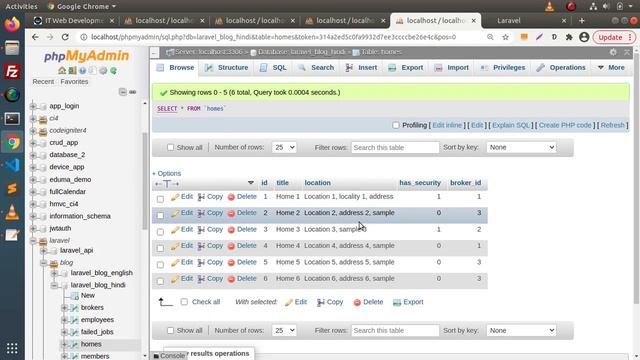Open Chrome zoom magnifier icon in address bar
This screenshot has height=360, width=640.
click(x=490, y=37)
